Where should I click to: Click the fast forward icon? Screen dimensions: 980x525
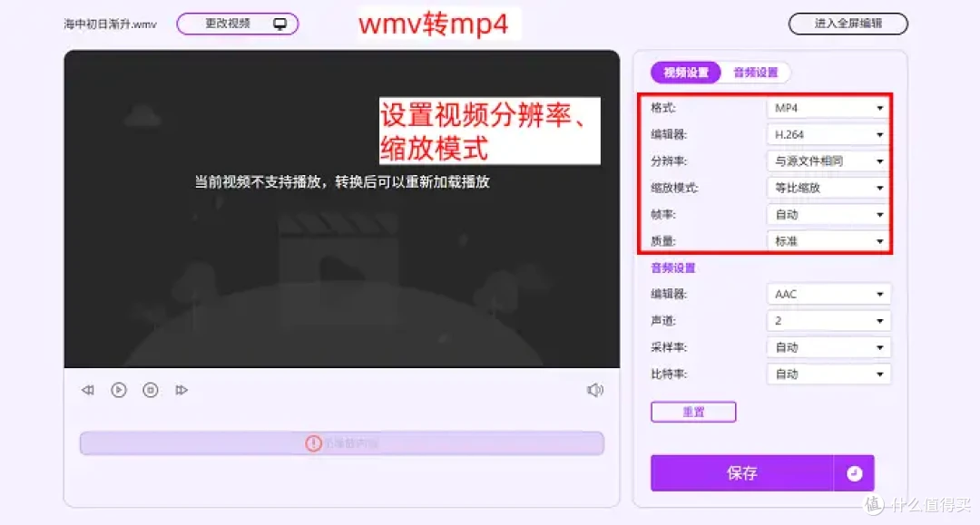(181, 390)
